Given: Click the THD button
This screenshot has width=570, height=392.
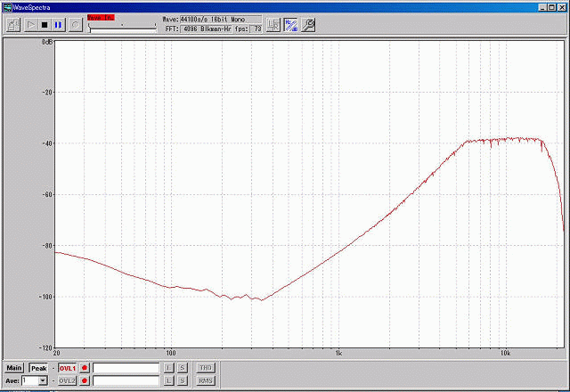Looking at the screenshot, I should (205, 367).
